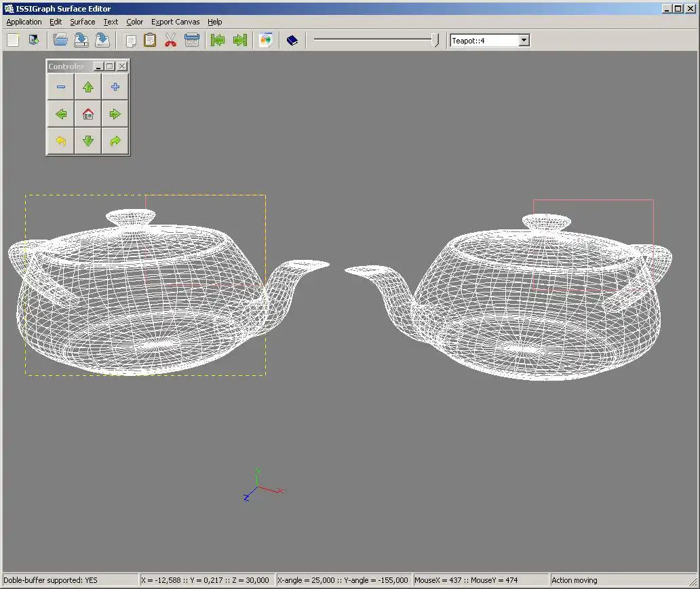Click the green left arrow in Controler
Image resolution: width=700 pixels, height=589 pixels.
click(61, 114)
